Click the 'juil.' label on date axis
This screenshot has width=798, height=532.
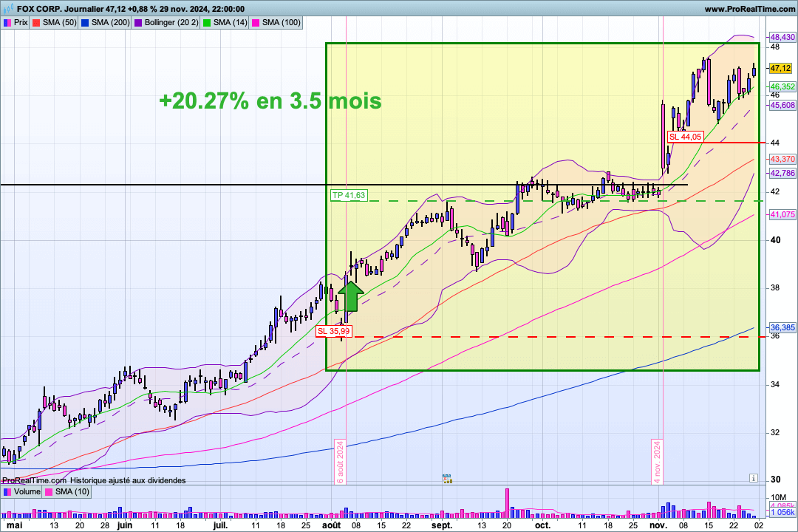220,525
